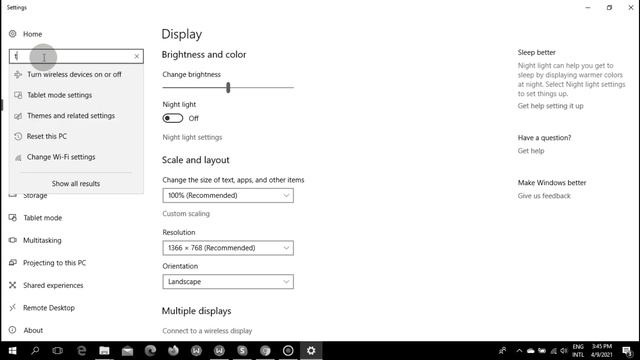
Task: Click the volume speaker tray icon
Action: (x=564, y=351)
